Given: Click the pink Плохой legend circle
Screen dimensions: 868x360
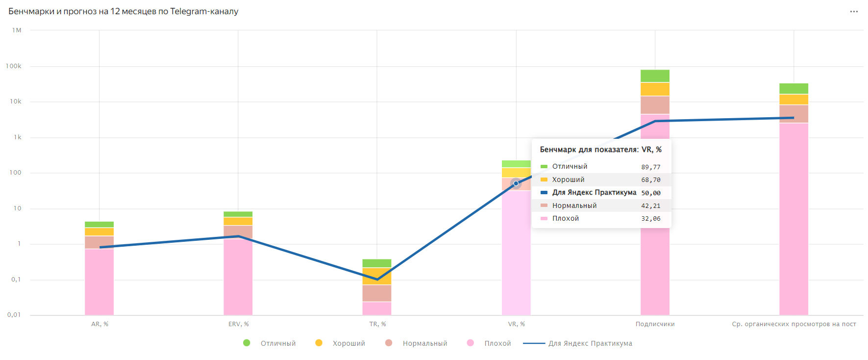Looking at the screenshot, I should (470, 343).
